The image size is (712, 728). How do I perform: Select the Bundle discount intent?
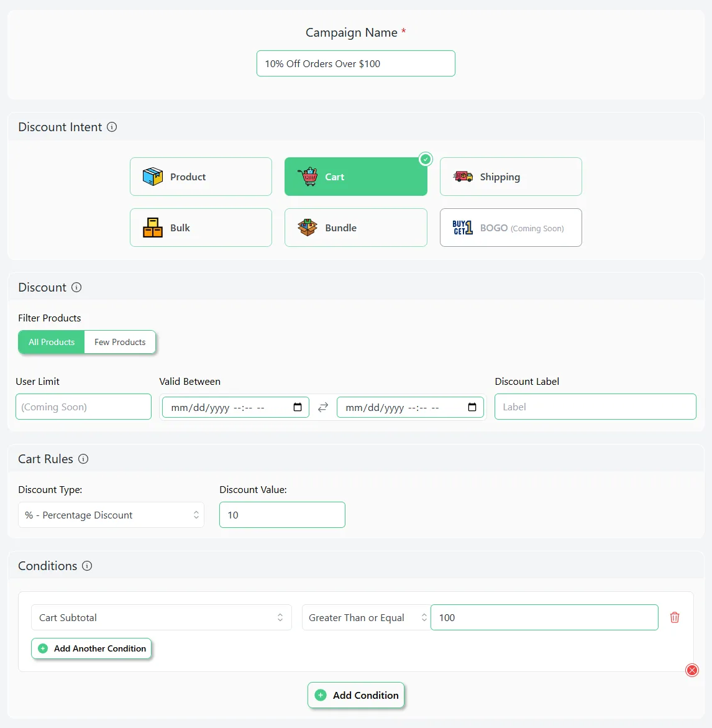pos(355,228)
